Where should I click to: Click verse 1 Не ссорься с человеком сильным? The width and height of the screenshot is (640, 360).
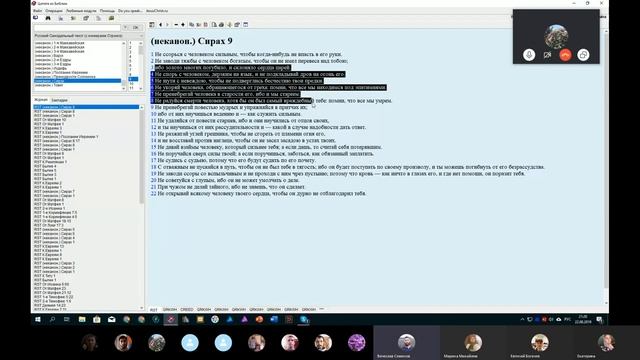247,54
